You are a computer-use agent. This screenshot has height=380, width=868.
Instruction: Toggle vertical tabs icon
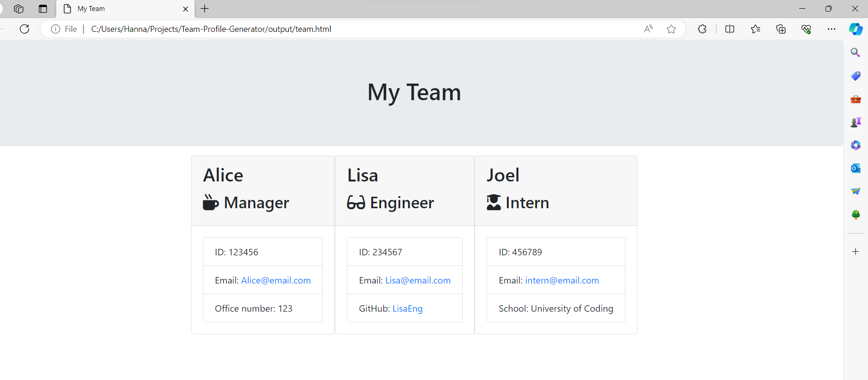[x=43, y=9]
